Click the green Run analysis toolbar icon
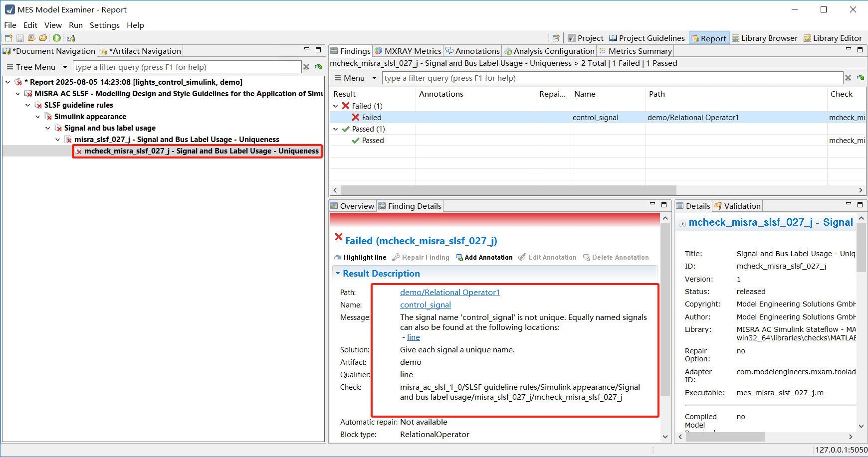 pos(57,38)
